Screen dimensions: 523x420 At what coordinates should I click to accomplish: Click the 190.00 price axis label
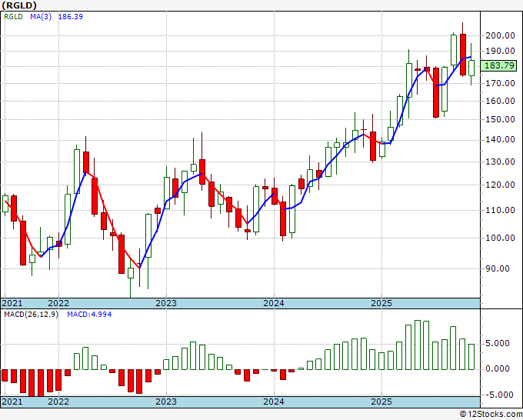(x=500, y=51)
